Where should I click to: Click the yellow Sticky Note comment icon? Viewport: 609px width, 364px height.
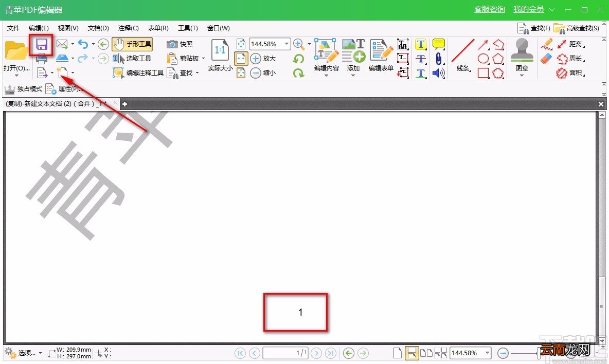[x=439, y=44]
